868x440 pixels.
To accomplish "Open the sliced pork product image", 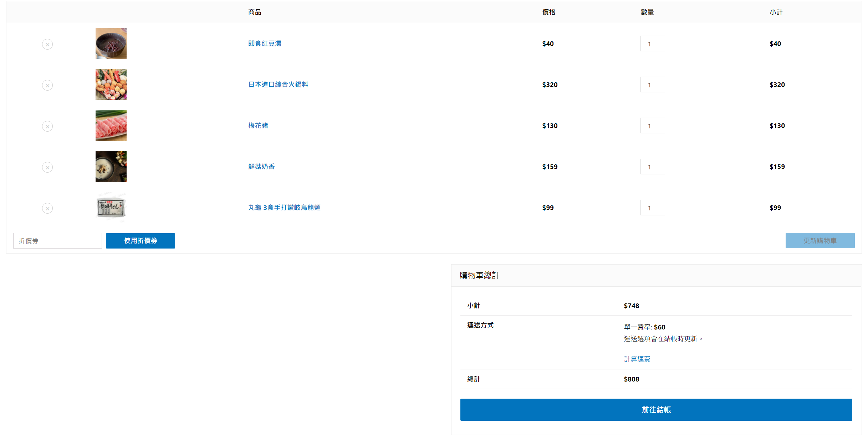I will coord(111,126).
